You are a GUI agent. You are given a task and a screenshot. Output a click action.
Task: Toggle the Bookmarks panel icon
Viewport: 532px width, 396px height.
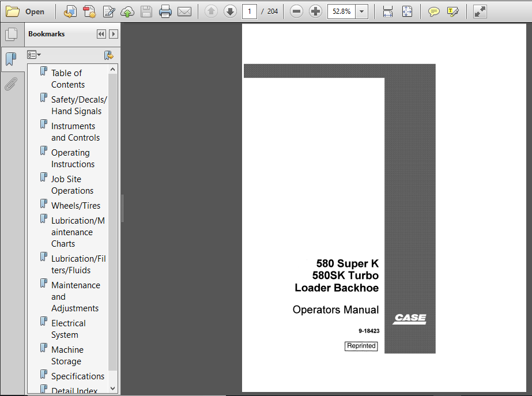[11, 59]
